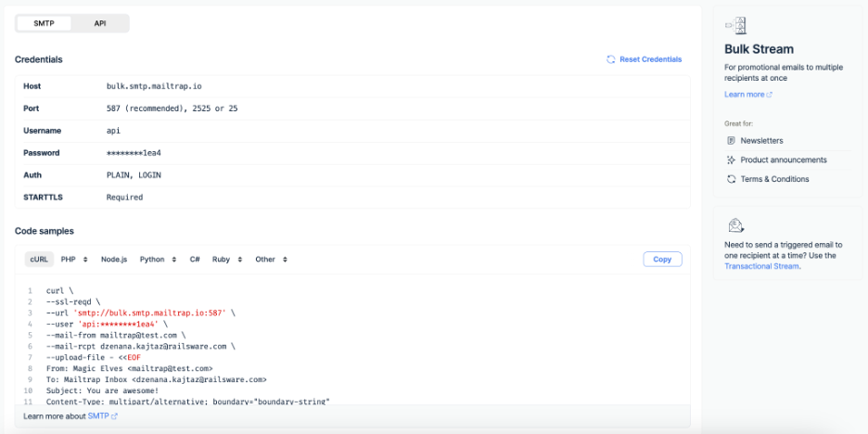
Task: Click the From: Magic Elves code line
Action: 130,369
